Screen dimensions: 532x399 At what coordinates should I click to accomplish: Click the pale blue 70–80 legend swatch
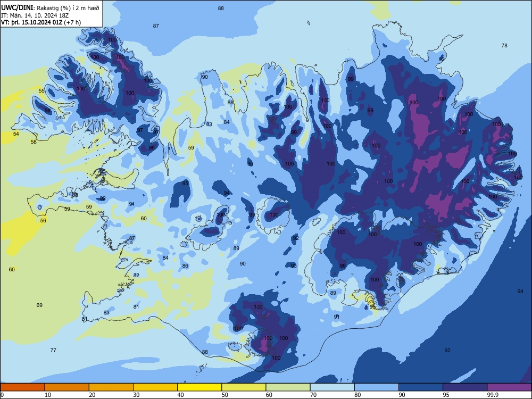(332, 387)
